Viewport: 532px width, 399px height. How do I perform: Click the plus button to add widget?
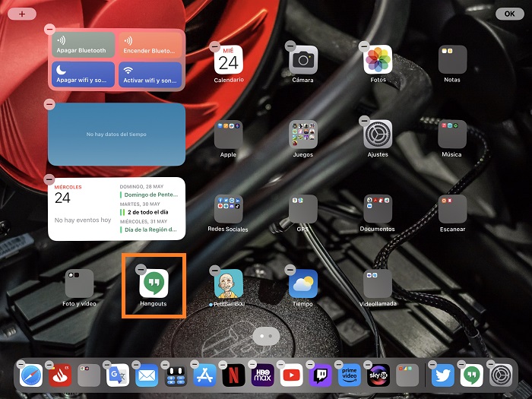(x=22, y=14)
